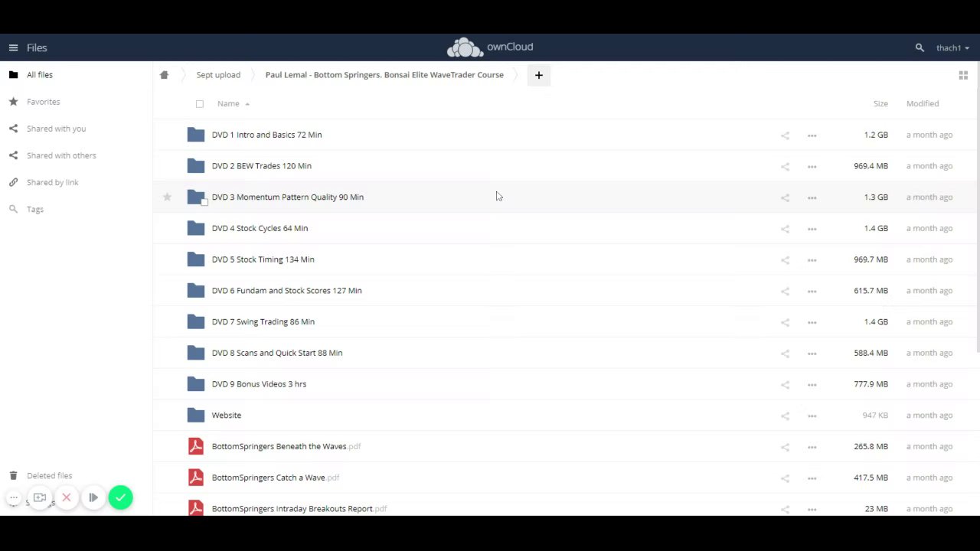980x551 pixels.
Task: Click the recorder play/pause button
Action: point(93,497)
